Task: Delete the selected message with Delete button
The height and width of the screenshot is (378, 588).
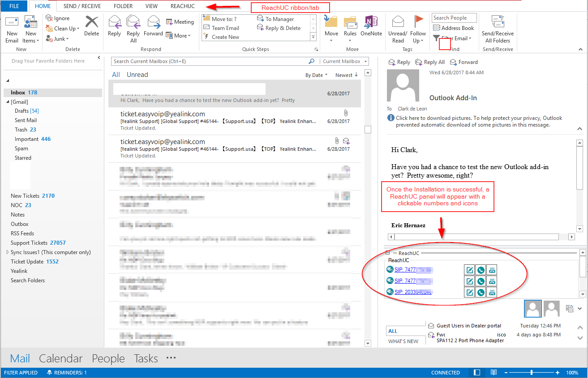Action: tap(91, 26)
